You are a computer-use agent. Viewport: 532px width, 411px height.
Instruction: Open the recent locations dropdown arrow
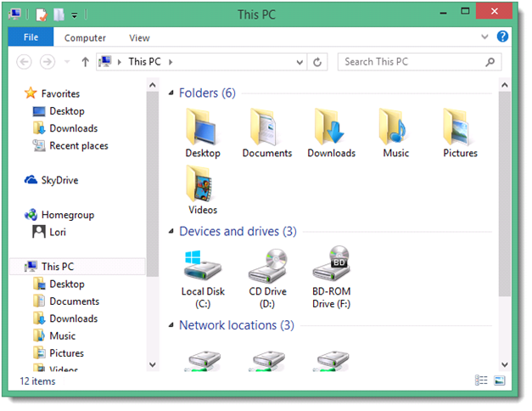(67, 62)
